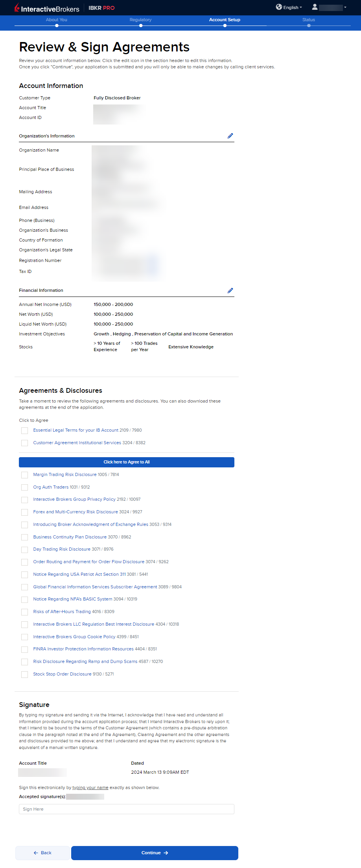This screenshot has width=361, height=868.
Task: Click the globe language icon
Action: pyautogui.click(x=279, y=7)
